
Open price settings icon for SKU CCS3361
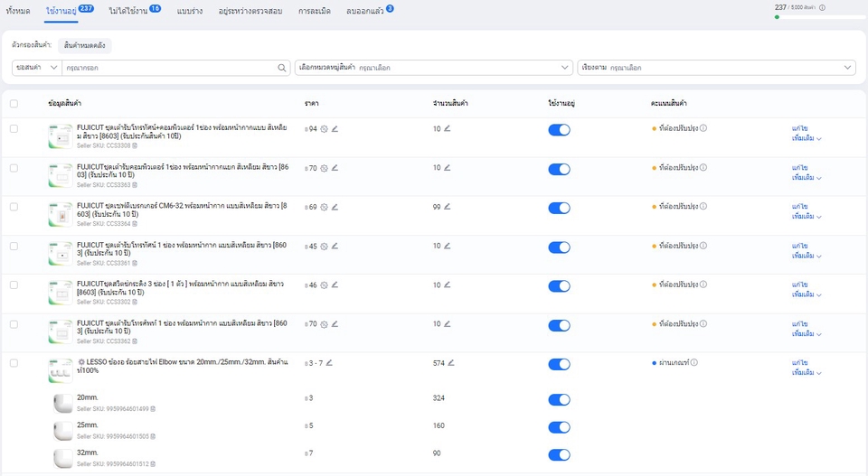325,246
